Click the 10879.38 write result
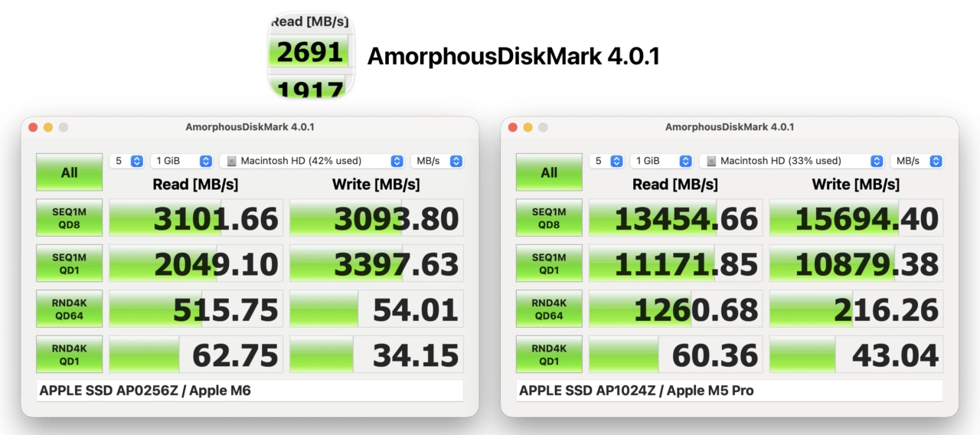 [x=857, y=263]
